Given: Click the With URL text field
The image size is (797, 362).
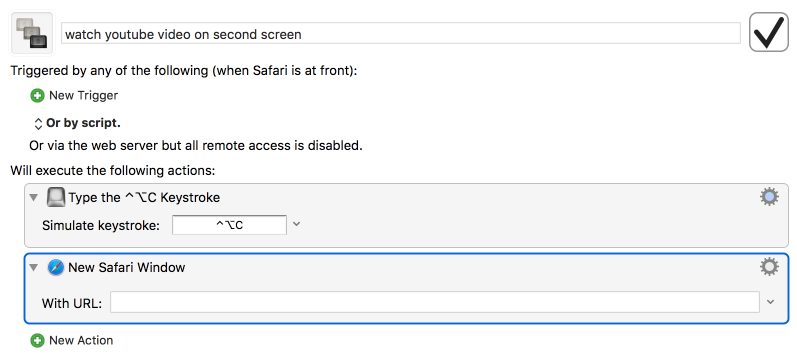Looking at the screenshot, I should 435,303.
